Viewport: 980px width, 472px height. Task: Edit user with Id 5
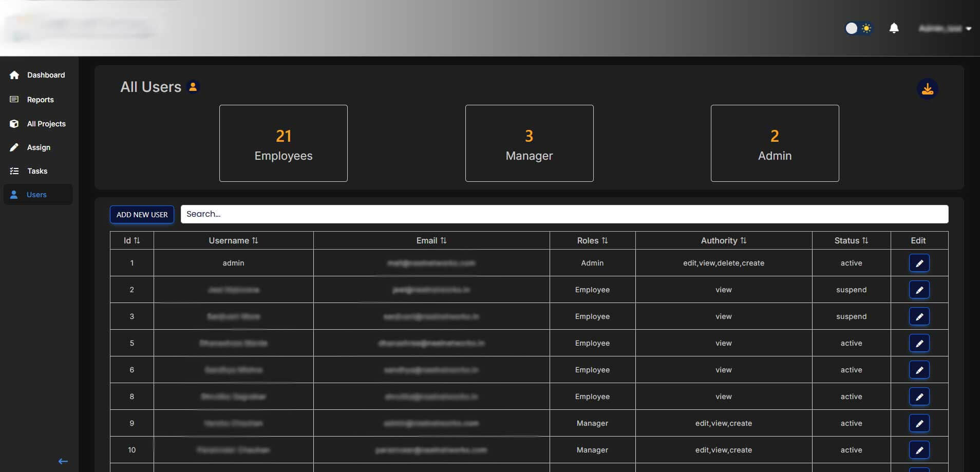click(919, 343)
